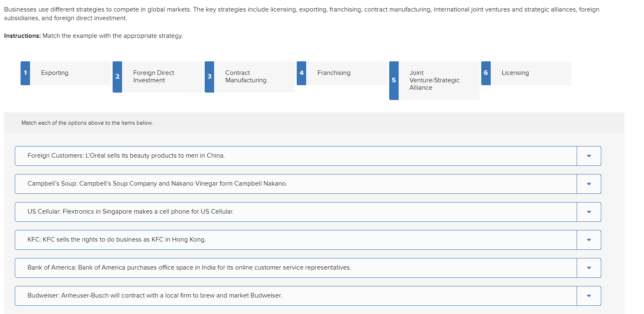Expand the dropdown for Campbell's Soup item
This screenshot has height=314, width=644.
click(589, 184)
